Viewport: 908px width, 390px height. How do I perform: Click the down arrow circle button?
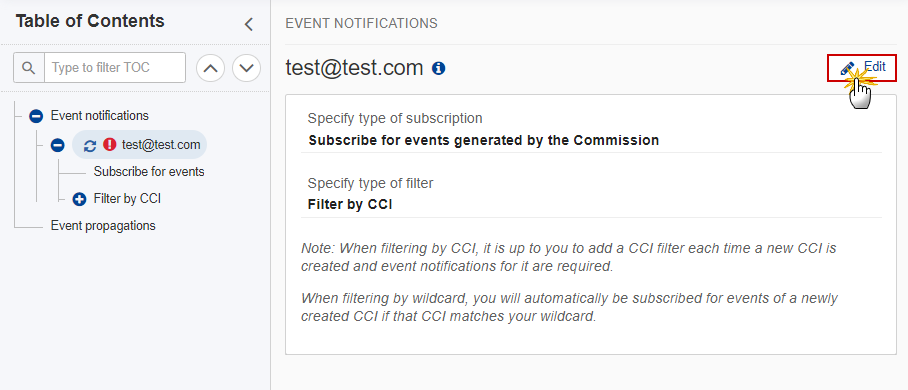coord(247,68)
